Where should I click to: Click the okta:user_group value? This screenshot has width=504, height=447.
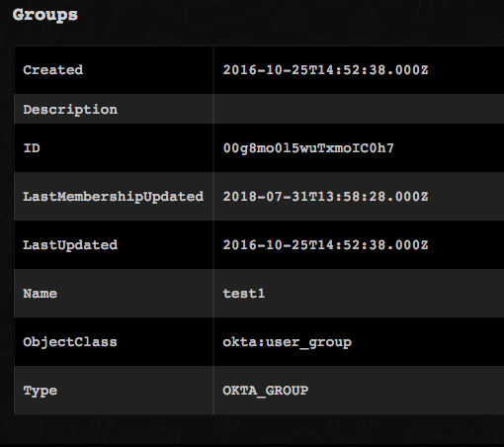pos(288,342)
